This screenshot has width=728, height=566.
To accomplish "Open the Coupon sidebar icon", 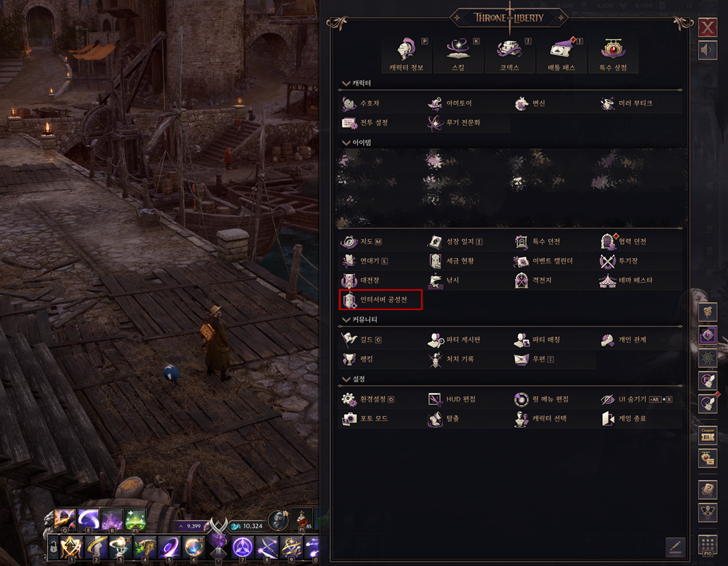I will coord(707,435).
